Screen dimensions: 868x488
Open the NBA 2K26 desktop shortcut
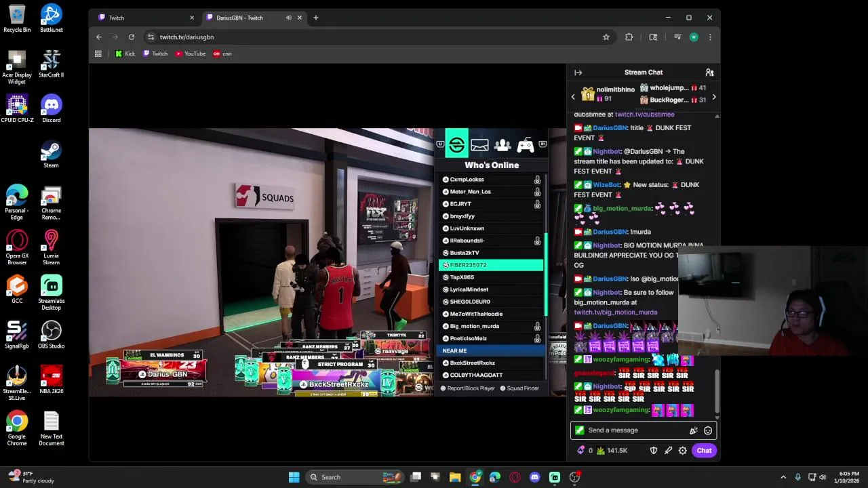click(x=51, y=380)
